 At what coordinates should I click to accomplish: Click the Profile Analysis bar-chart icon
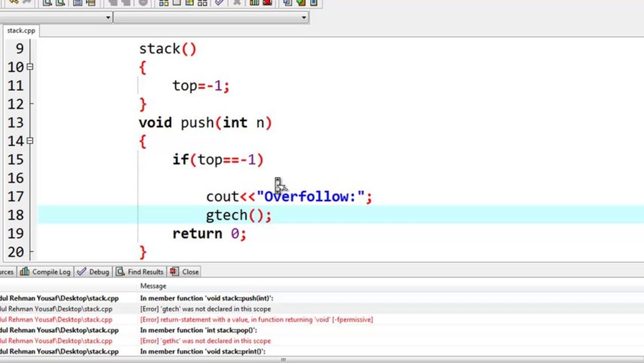(254, 3)
